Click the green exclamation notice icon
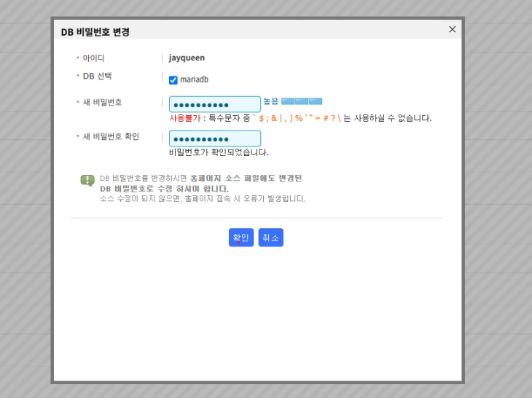The height and width of the screenshot is (398, 532). point(87,180)
